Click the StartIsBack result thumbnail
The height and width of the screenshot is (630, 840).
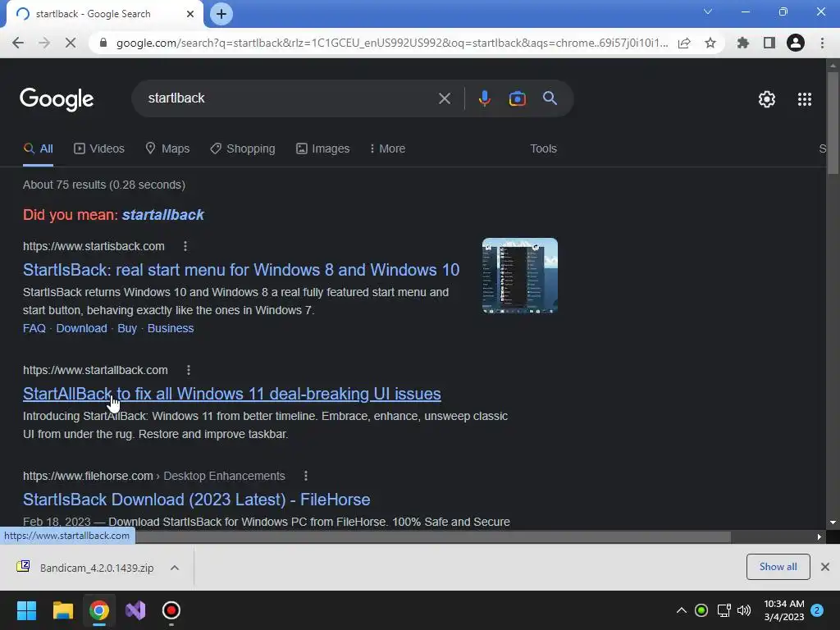(x=519, y=276)
